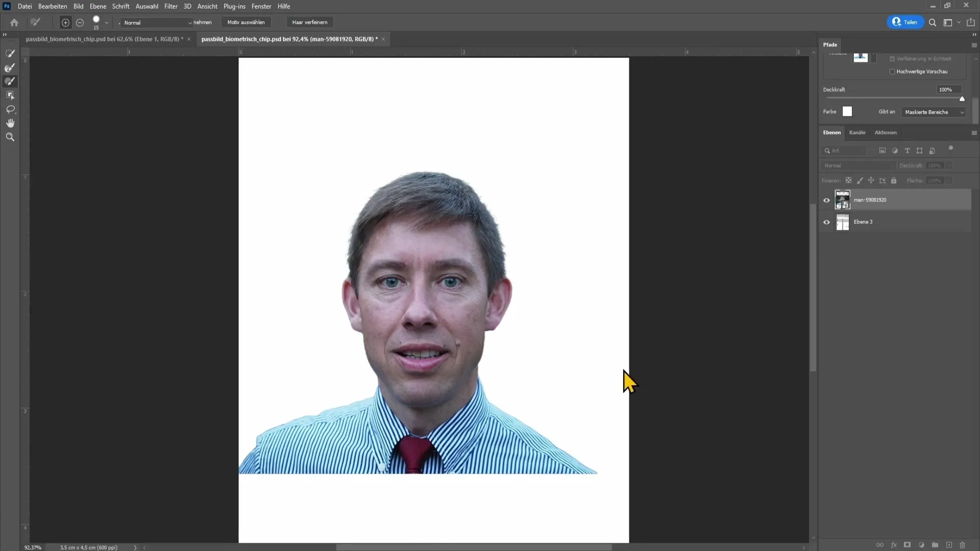This screenshot has height=551, width=980.
Task: Switch to the Kanäle tab
Action: [x=857, y=133]
